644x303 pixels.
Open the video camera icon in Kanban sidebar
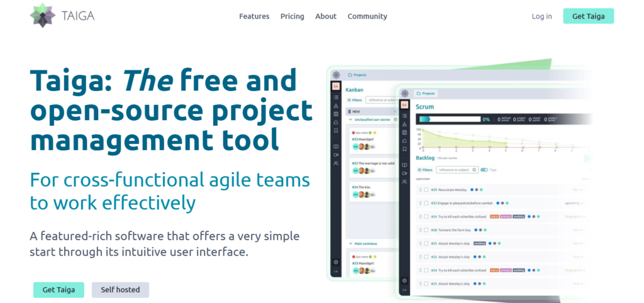pyautogui.click(x=336, y=155)
